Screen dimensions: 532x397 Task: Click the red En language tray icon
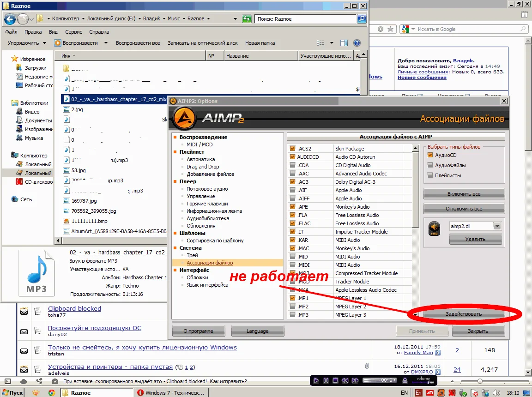419,392
